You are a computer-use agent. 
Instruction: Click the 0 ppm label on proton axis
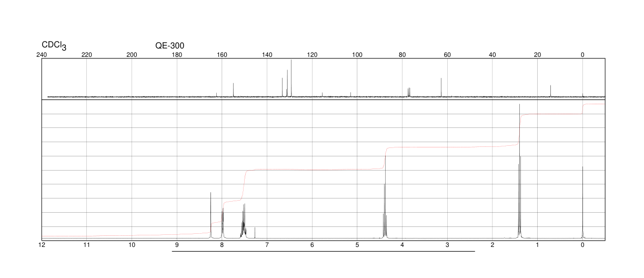coord(582,245)
